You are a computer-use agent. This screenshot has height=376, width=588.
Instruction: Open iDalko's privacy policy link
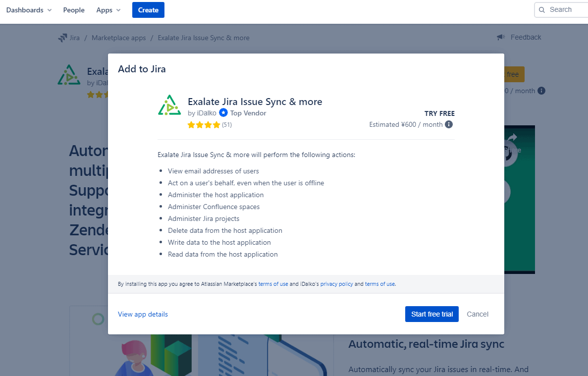[x=336, y=284]
